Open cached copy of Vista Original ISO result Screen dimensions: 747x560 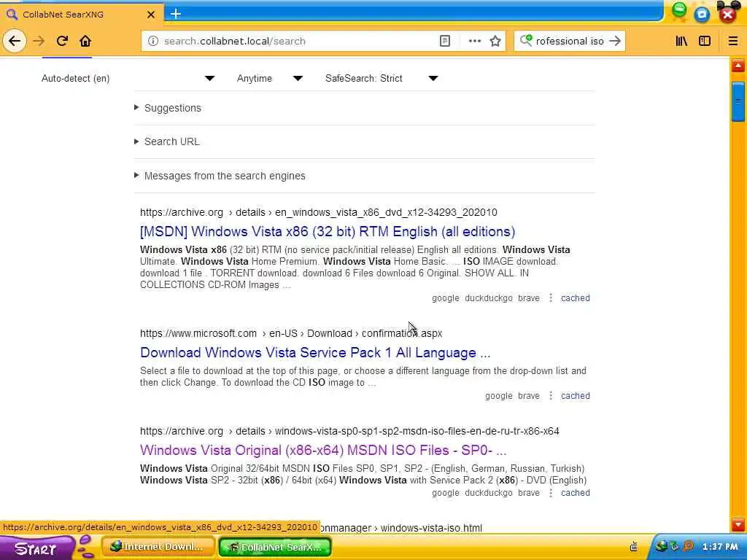click(x=575, y=493)
